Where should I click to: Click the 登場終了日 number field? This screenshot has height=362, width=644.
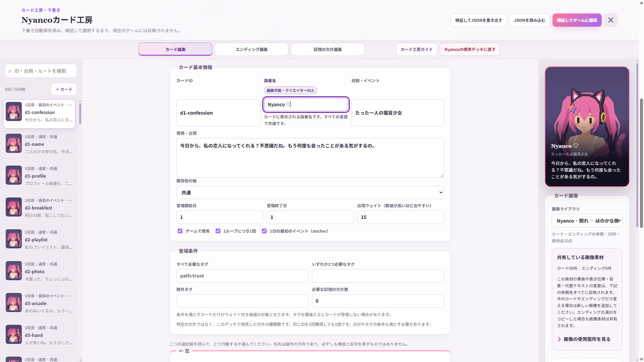pos(310,217)
